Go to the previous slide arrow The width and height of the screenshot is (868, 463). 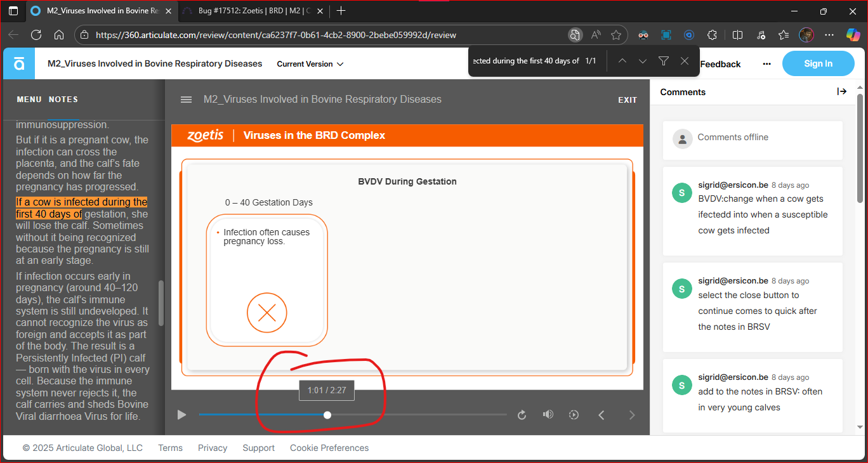602,415
